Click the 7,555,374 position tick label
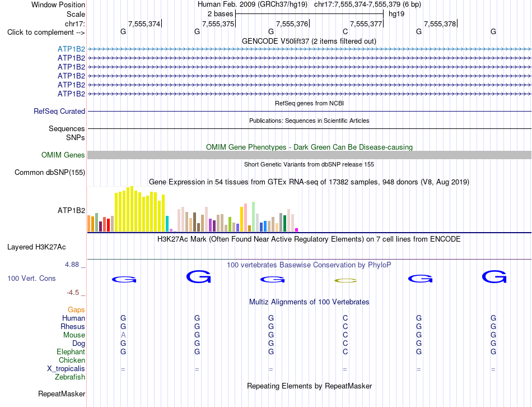532x407 pixels. coord(144,24)
